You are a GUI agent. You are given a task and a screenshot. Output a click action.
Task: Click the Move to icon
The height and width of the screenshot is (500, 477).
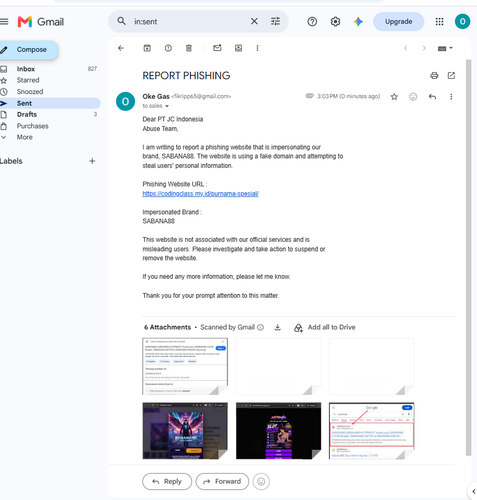point(238,48)
